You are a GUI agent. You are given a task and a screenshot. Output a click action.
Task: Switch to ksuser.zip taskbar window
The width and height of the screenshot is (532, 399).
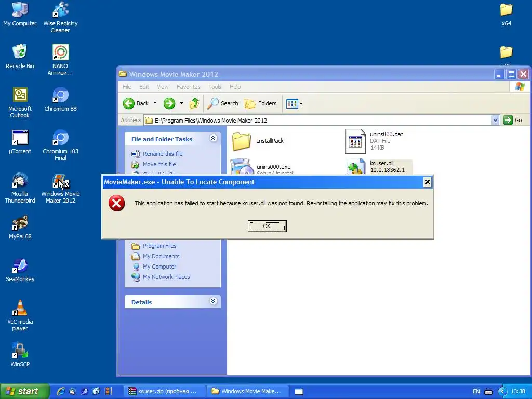coord(164,391)
